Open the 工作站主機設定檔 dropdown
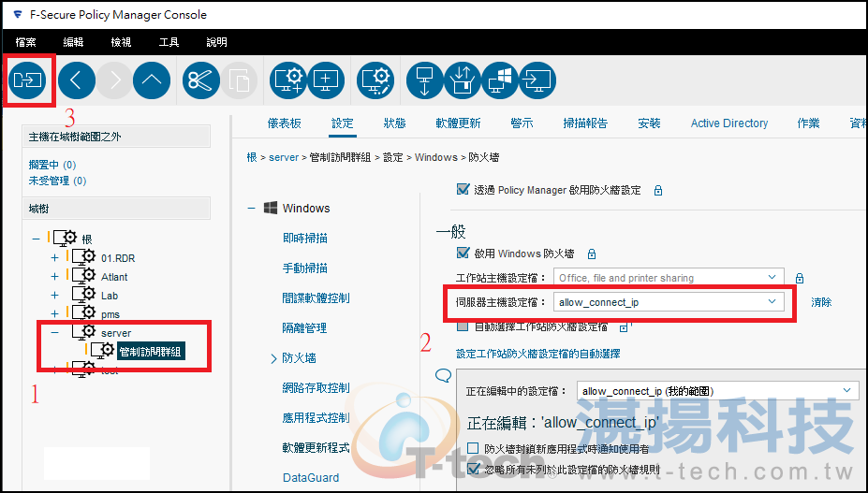Viewport: 868px width, 493px height. pos(669,278)
